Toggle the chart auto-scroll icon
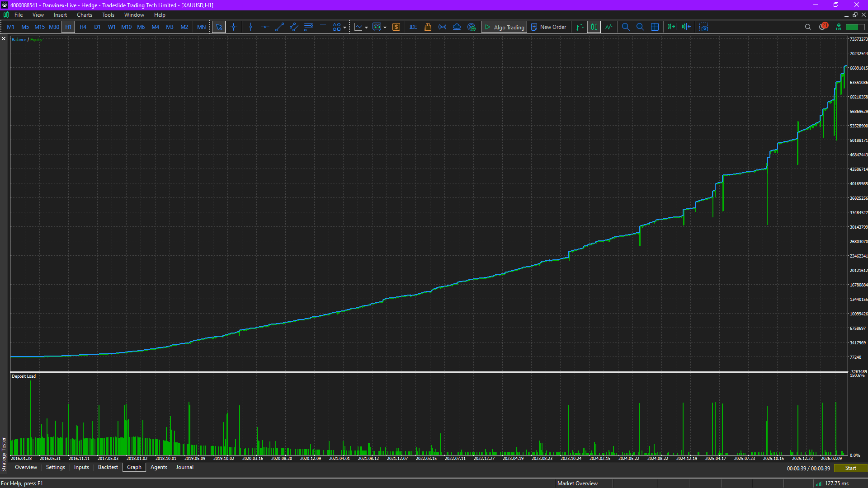868x488 pixels. (671, 27)
